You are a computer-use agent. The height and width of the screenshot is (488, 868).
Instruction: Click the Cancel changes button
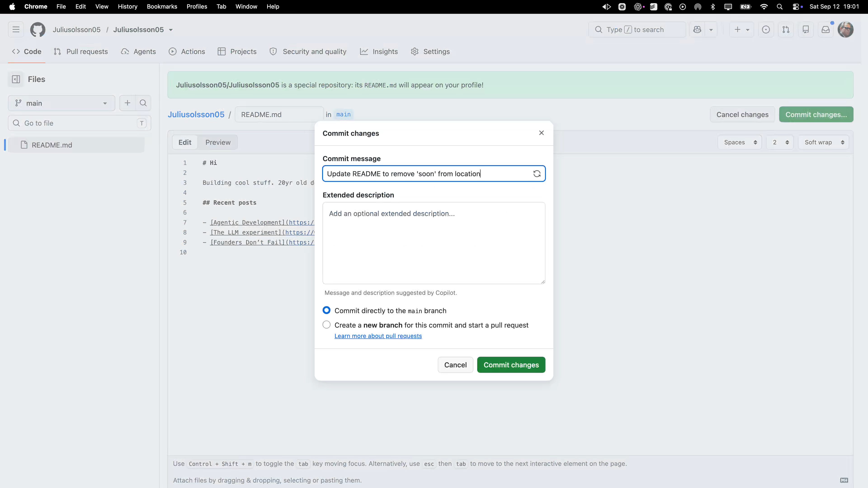pos(742,115)
